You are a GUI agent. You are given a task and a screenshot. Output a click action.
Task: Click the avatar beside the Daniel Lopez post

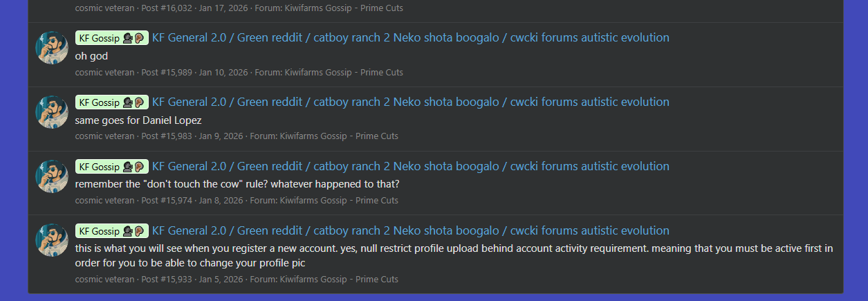[52, 112]
